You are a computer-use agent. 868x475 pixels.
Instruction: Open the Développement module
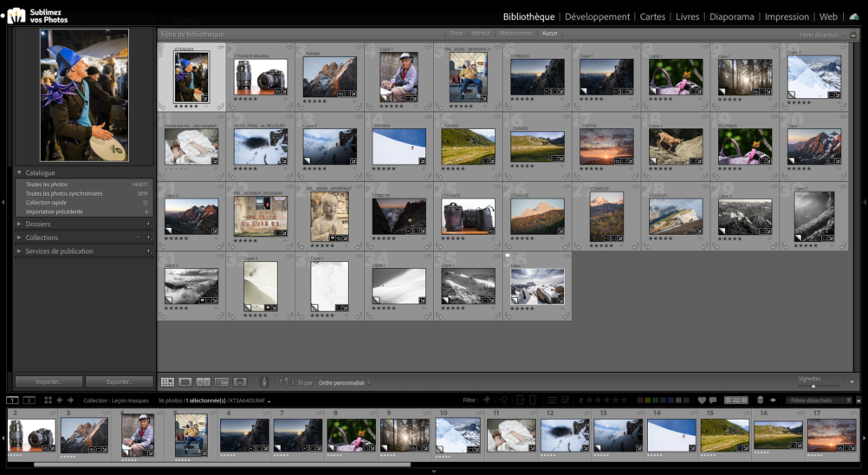(x=597, y=16)
